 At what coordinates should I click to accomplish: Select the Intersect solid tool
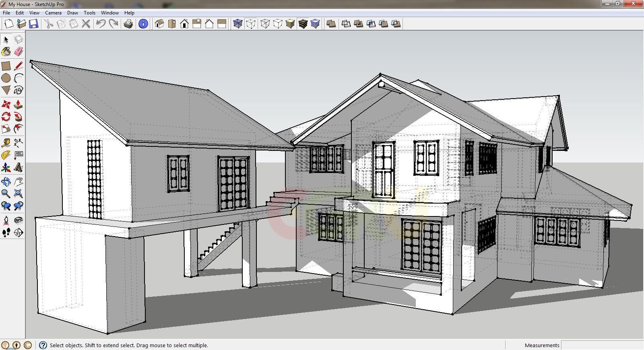(x=346, y=24)
